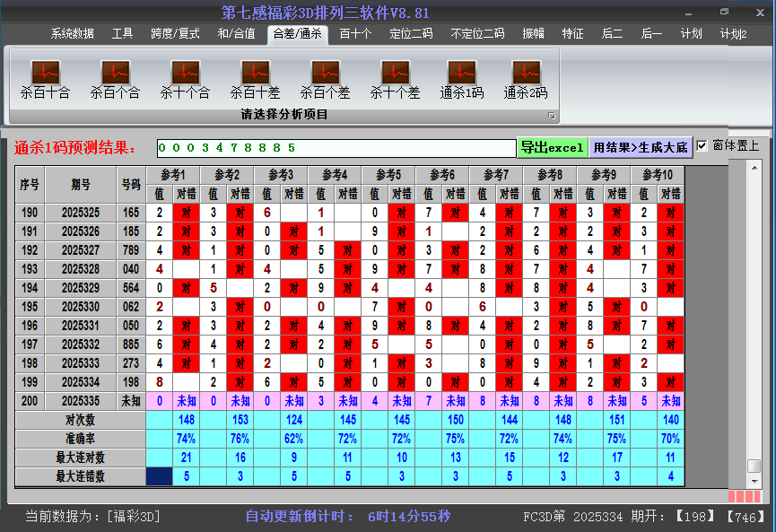Open the 跨度/复式 tab
Screen dimensions: 776x532
point(175,34)
